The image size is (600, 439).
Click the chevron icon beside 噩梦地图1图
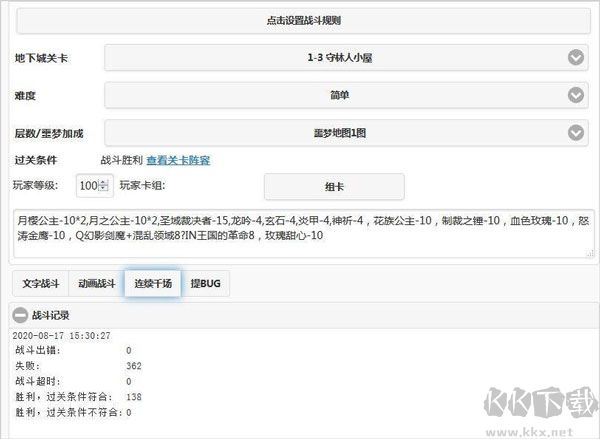tap(576, 133)
